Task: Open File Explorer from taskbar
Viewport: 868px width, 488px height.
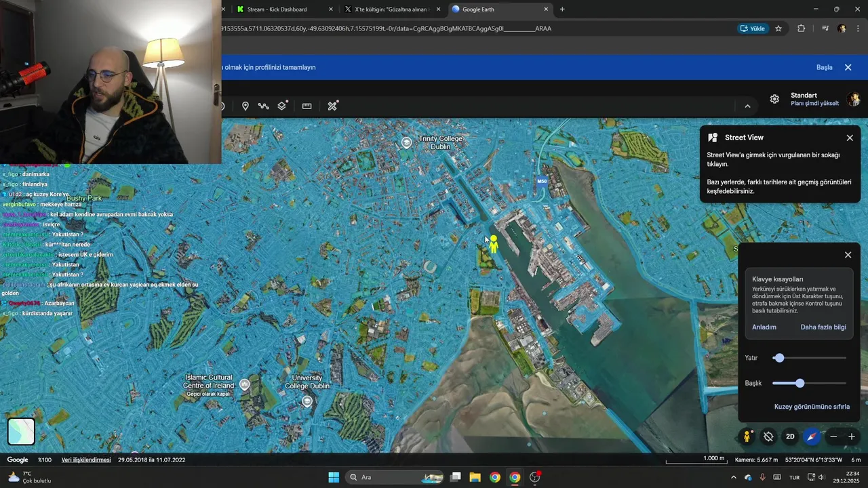Action: tap(475, 477)
